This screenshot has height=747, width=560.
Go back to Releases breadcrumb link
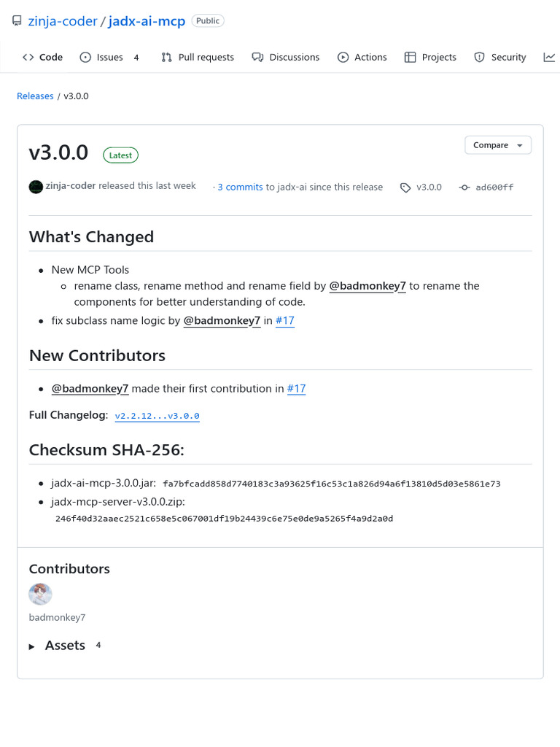(35, 96)
